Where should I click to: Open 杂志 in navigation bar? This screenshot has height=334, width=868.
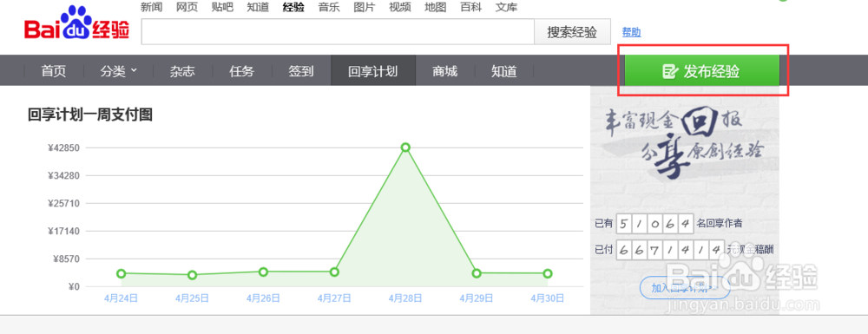pyautogui.click(x=182, y=71)
